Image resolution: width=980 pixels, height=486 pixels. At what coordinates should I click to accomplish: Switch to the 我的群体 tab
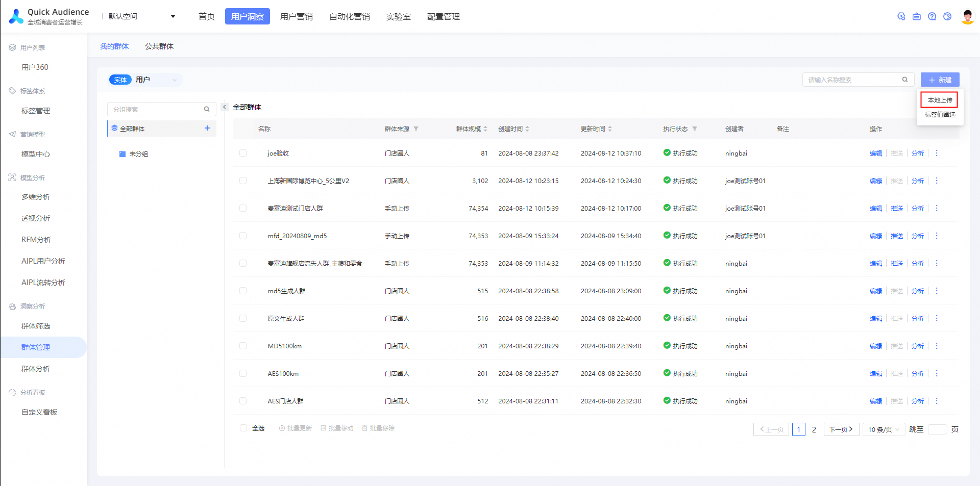click(114, 46)
